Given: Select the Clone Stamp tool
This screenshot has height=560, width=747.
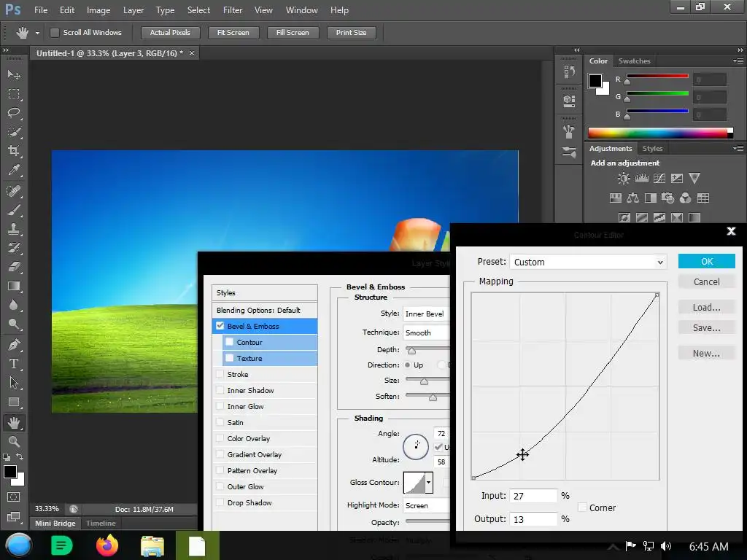Looking at the screenshot, I should click(x=14, y=229).
